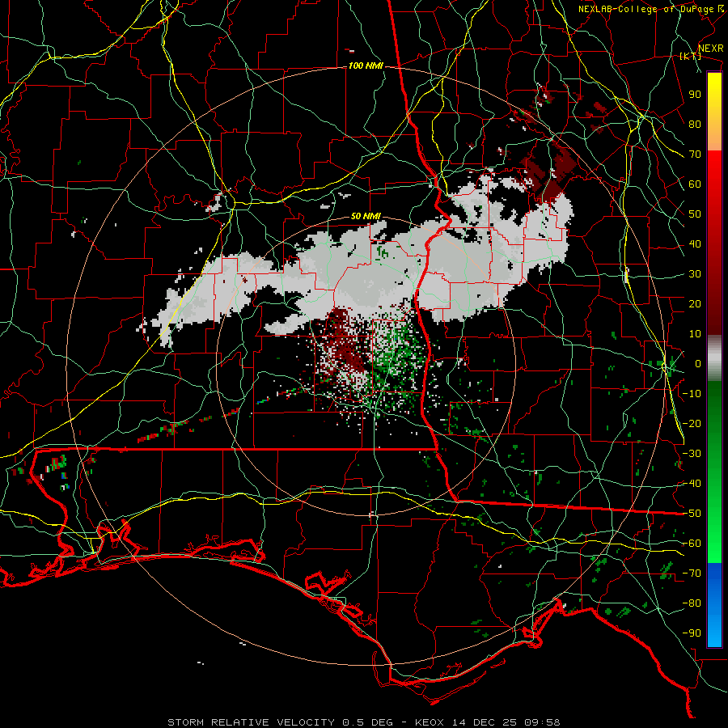Screen dimensions: 728x728
Task: Click the 100 NMI range ring label
Action: [366, 66]
